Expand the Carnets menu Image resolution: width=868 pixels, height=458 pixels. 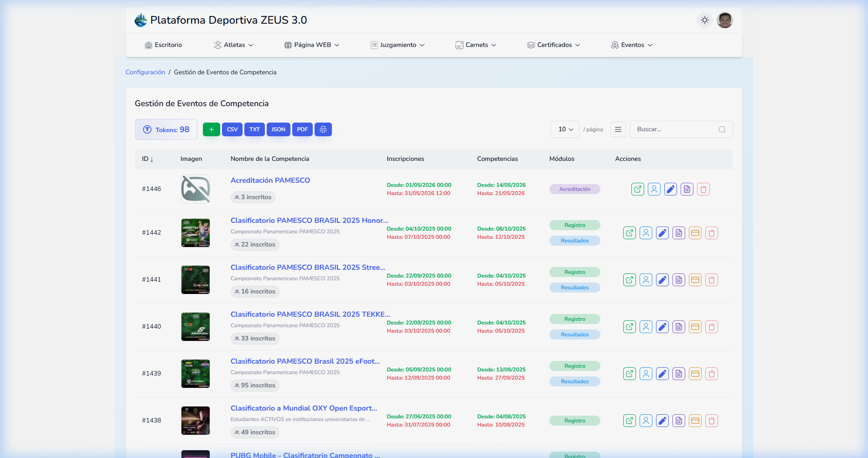click(476, 45)
